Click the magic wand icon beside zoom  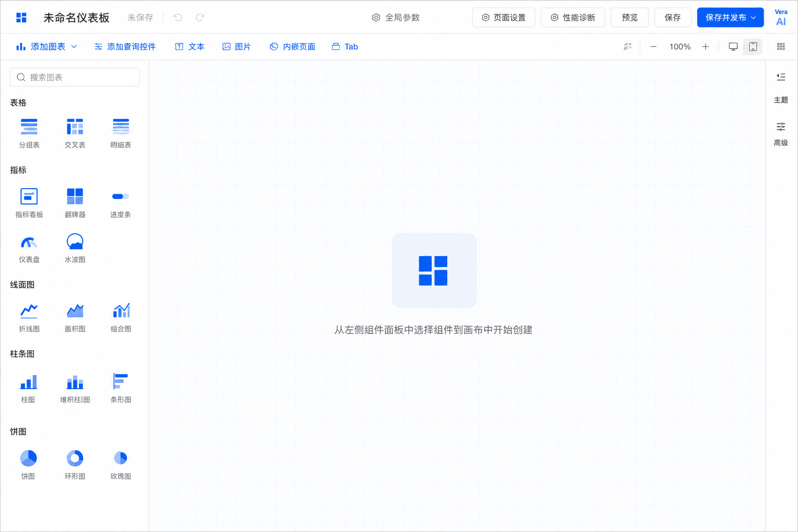point(628,47)
